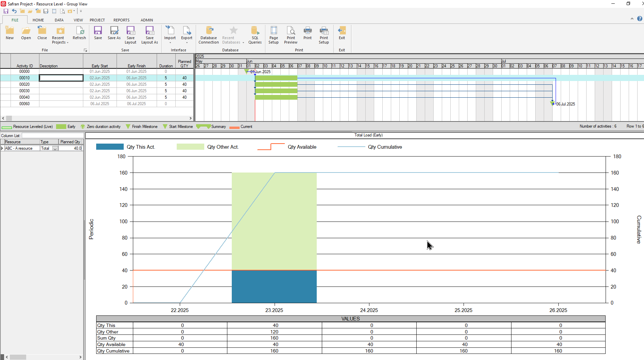Open the Recent Projects dropdown
This screenshot has height=360, width=644.
(x=60, y=35)
